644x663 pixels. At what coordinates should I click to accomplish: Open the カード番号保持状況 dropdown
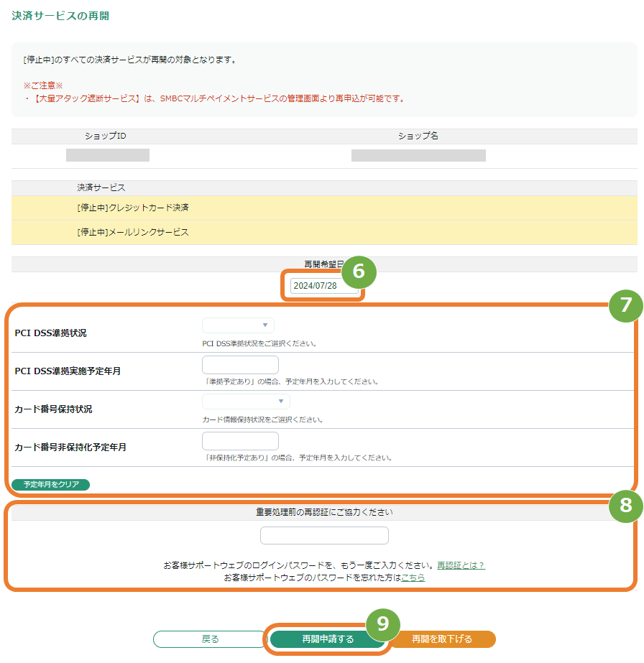pyautogui.click(x=247, y=402)
